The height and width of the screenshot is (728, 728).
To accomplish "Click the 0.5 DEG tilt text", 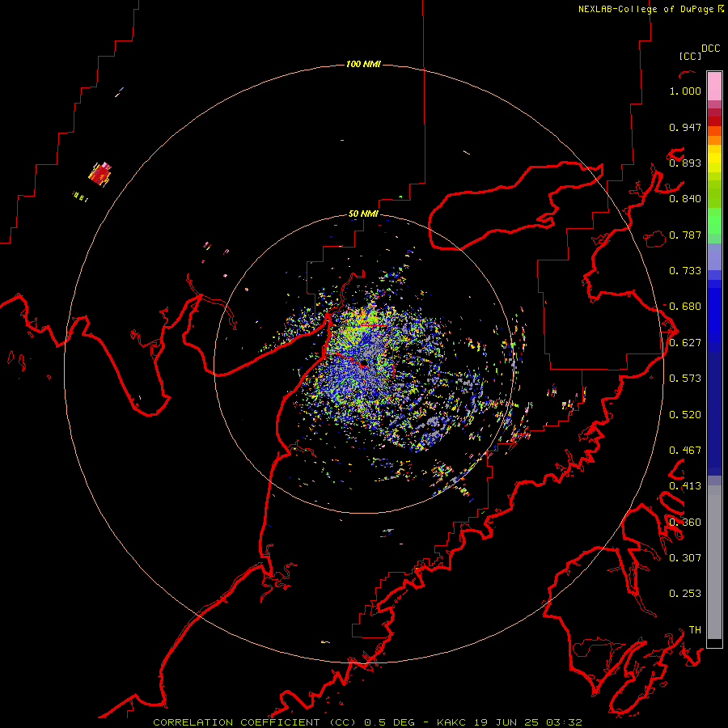I will tap(390, 722).
